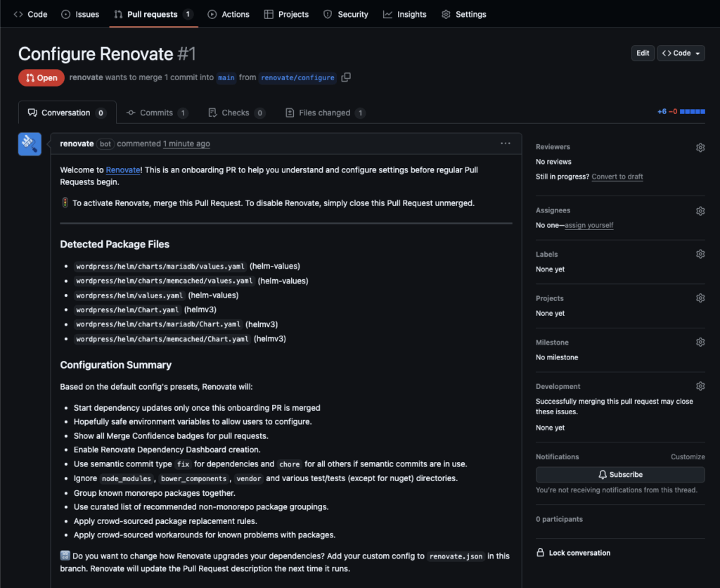Click wordpress/helm/charts/mariadb/Chart.yaml file path
The width and height of the screenshot is (720, 588).
[x=158, y=325]
